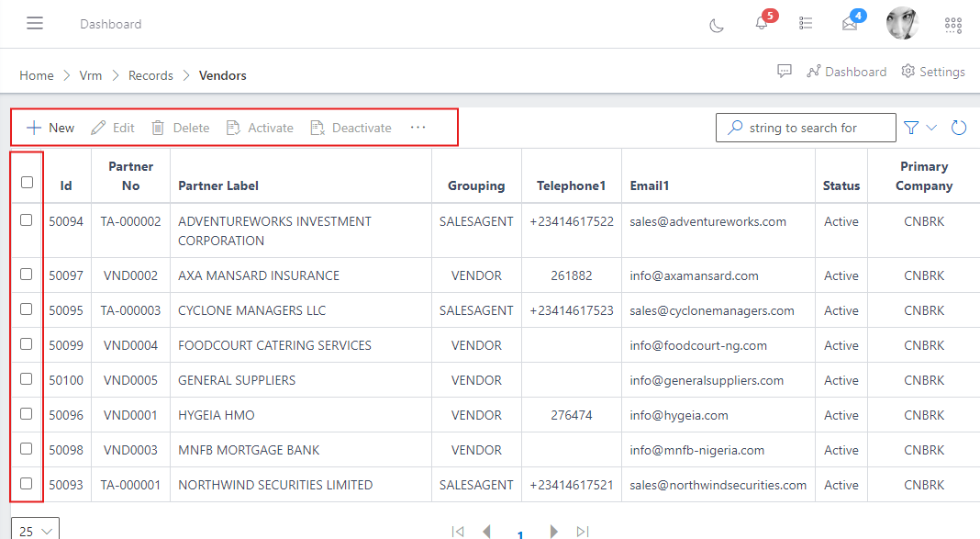The width and height of the screenshot is (980, 539).
Task: Click the New vendor button
Action: click(x=50, y=128)
